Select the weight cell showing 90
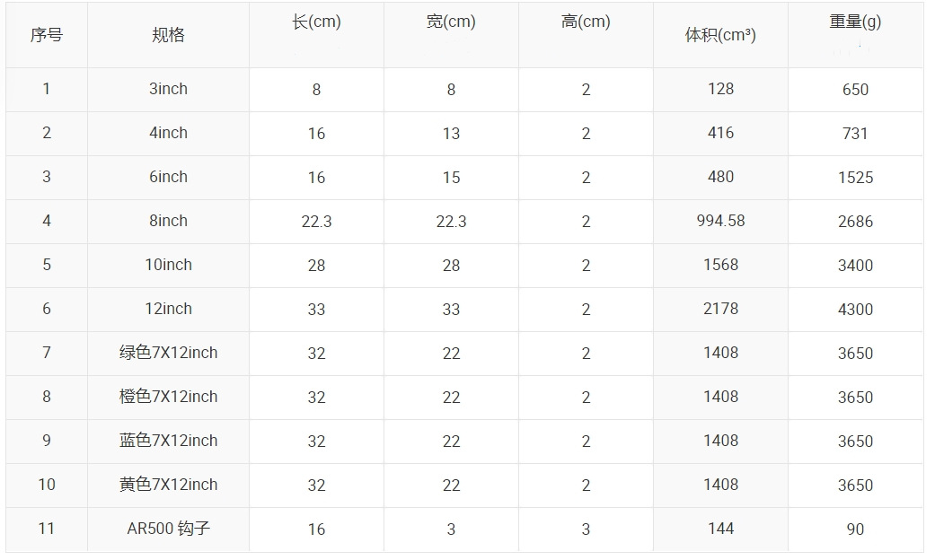 (x=855, y=529)
